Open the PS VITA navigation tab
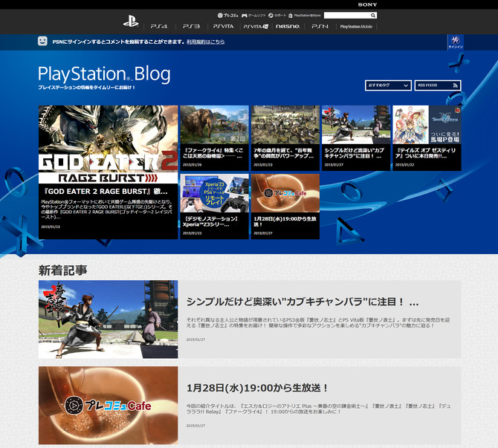The image size is (498, 448). [x=223, y=26]
